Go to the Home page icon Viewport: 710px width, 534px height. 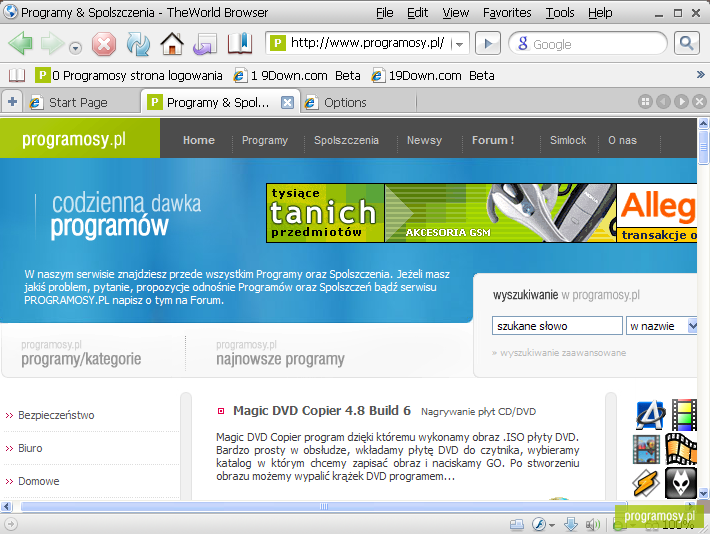click(x=172, y=44)
